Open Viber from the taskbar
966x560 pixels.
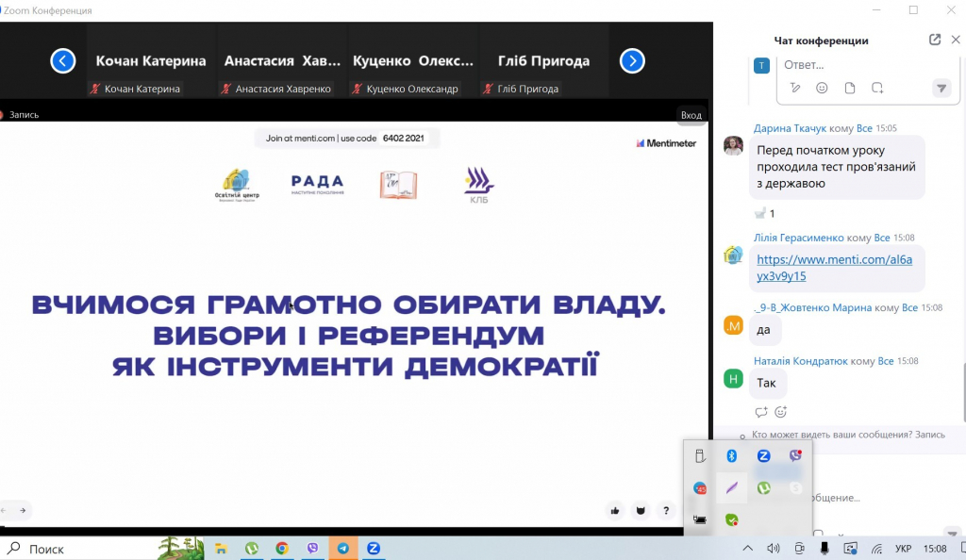pyautogui.click(x=313, y=549)
